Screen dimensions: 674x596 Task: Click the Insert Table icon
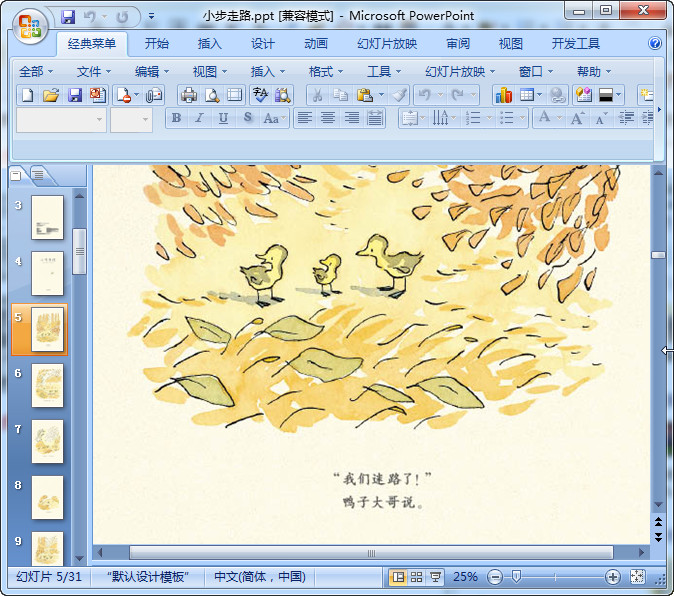(527, 95)
